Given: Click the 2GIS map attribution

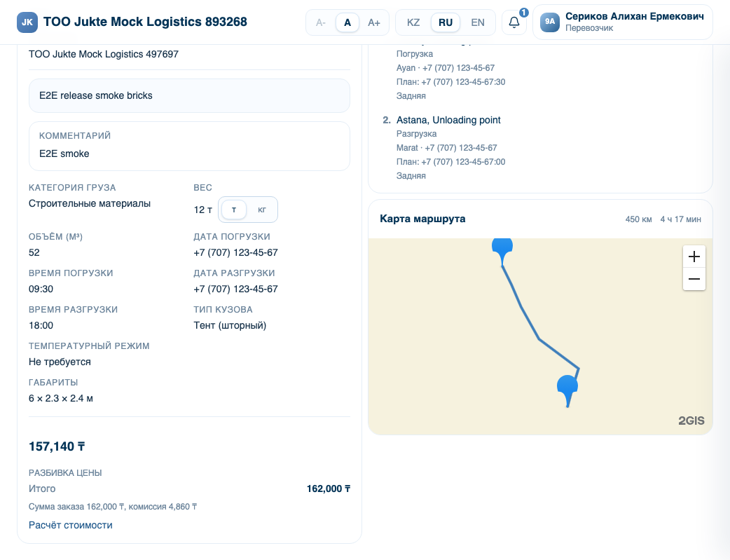Looking at the screenshot, I should pos(691,421).
